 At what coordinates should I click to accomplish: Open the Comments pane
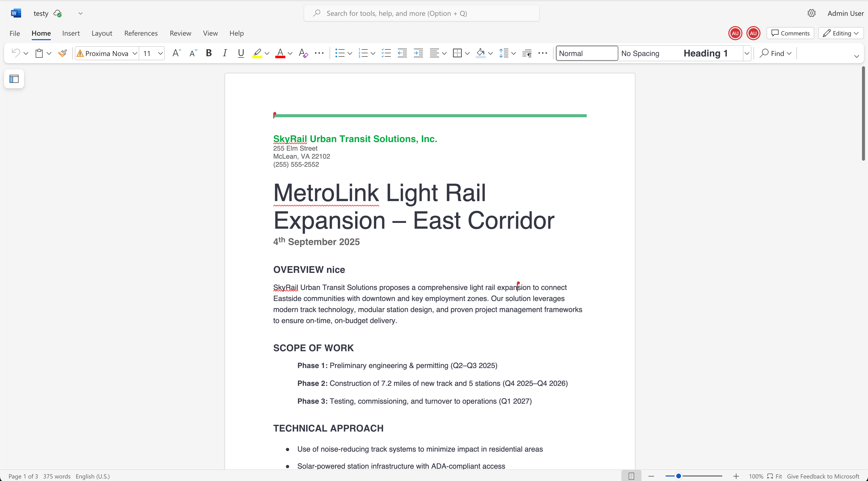point(790,33)
